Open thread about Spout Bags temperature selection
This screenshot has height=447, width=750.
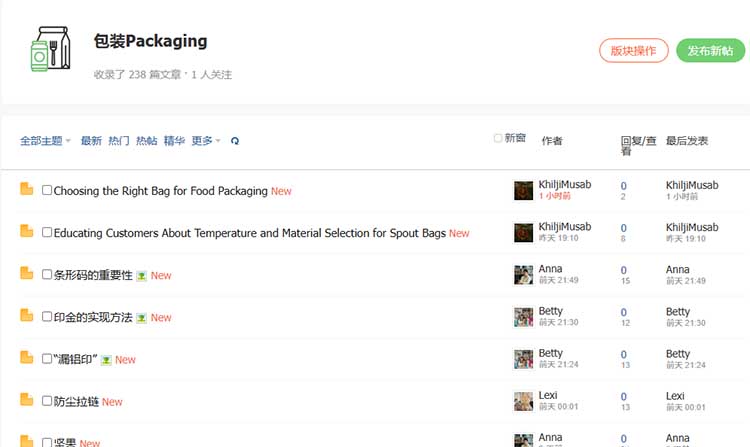[x=249, y=233]
